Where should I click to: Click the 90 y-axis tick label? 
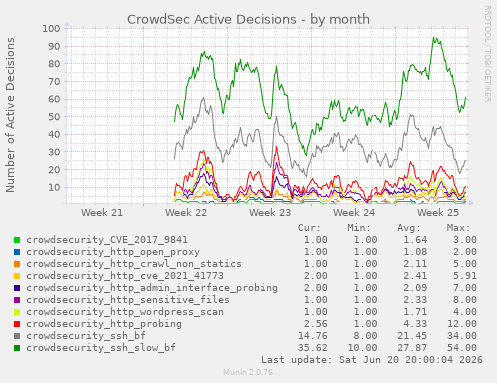54,46
